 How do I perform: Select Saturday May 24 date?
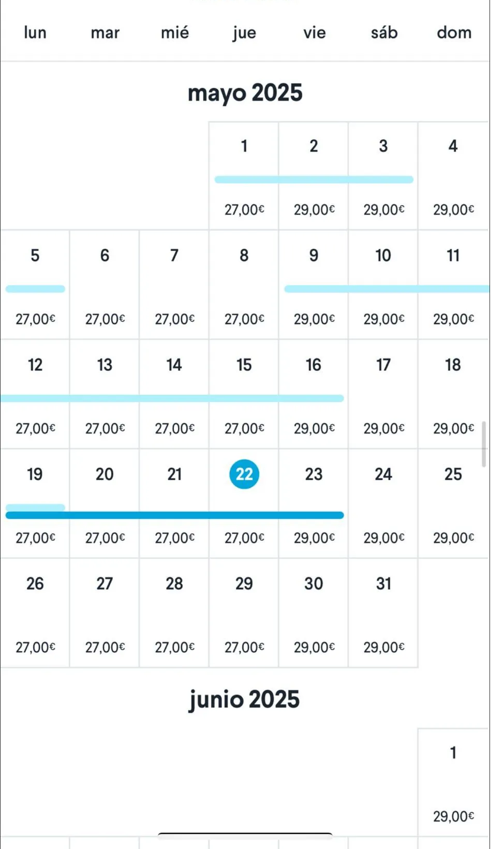tap(383, 503)
